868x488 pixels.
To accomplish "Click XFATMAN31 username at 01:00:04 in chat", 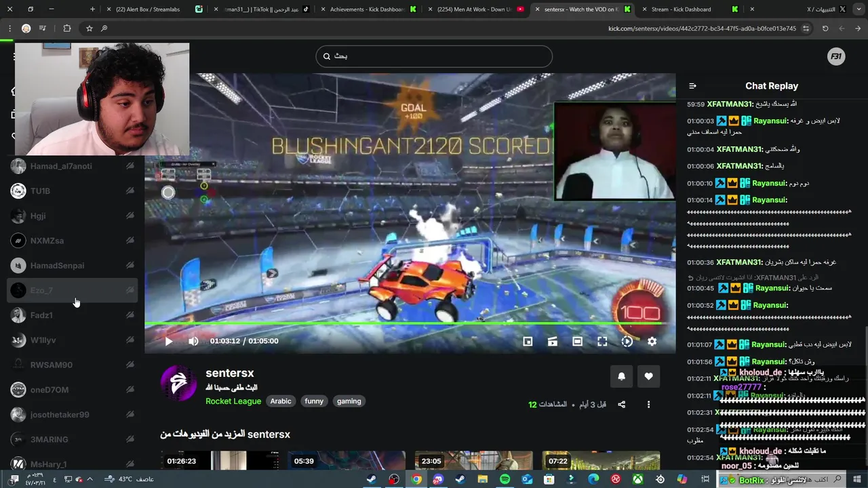I will pos(740,149).
